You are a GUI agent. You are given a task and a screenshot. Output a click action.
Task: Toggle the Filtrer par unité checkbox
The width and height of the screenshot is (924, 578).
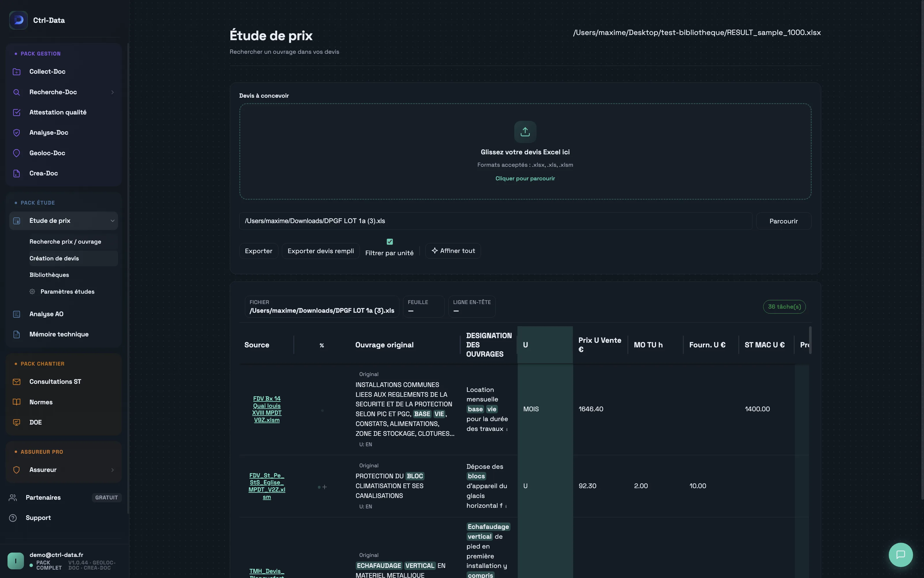tap(390, 242)
